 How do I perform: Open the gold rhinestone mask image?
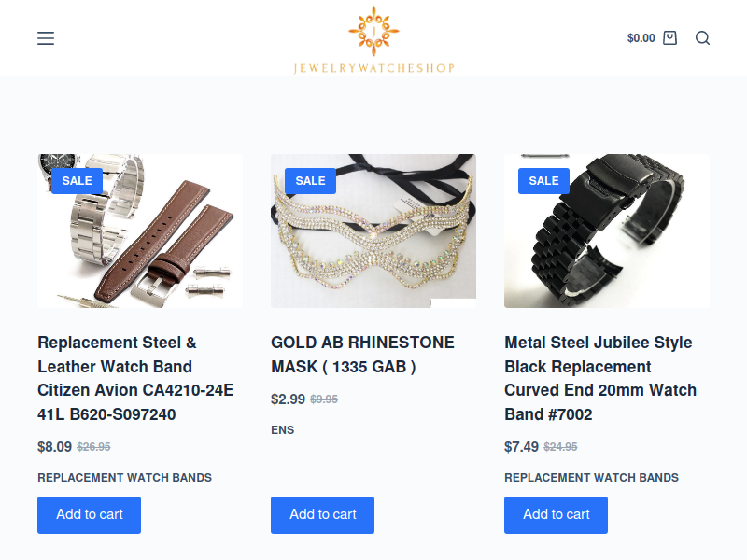click(x=373, y=231)
